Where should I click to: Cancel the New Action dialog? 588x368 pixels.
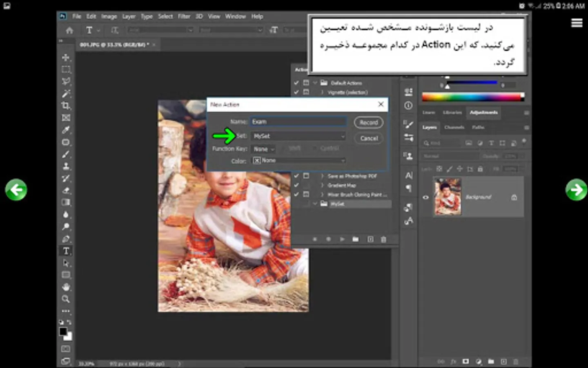[x=369, y=138]
